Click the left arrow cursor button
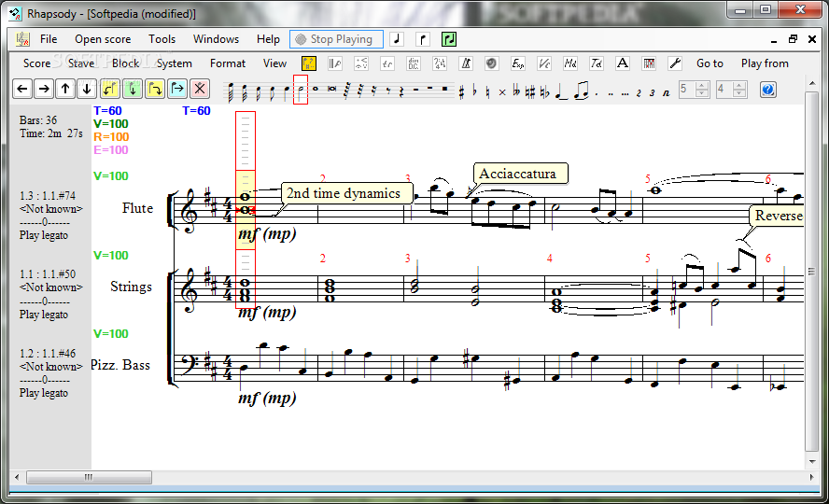Image resolution: width=829 pixels, height=504 pixels. click(22, 89)
